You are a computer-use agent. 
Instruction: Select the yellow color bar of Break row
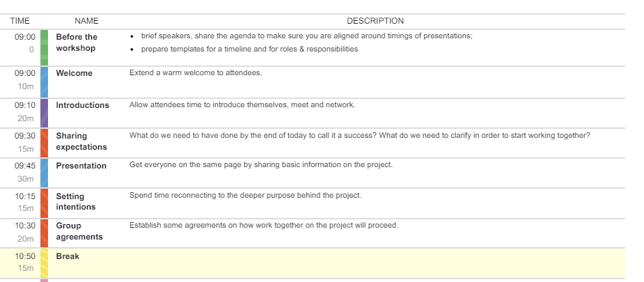point(44,263)
